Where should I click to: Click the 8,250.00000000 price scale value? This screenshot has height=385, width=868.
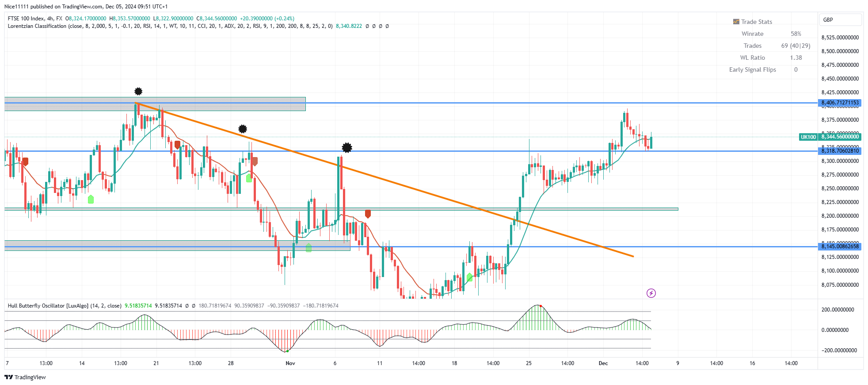(840, 189)
